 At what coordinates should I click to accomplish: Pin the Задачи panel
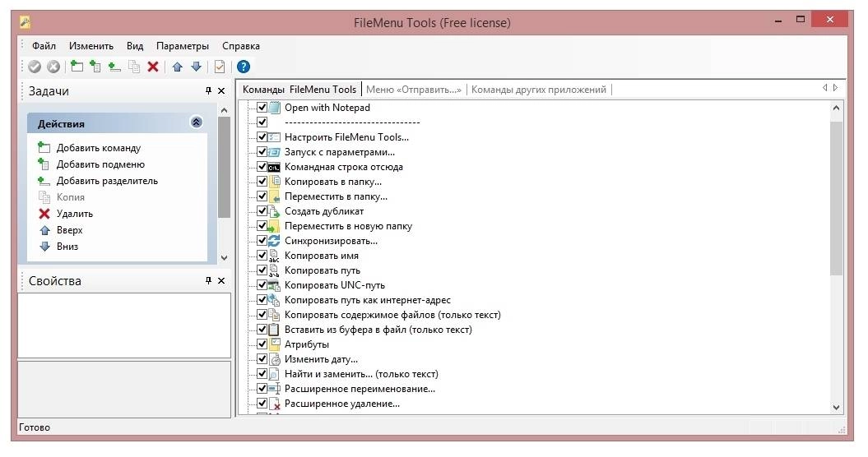click(208, 90)
